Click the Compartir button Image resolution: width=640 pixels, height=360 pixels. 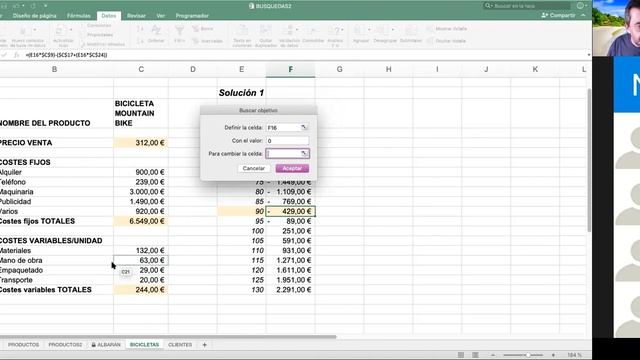[x=558, y=15]
